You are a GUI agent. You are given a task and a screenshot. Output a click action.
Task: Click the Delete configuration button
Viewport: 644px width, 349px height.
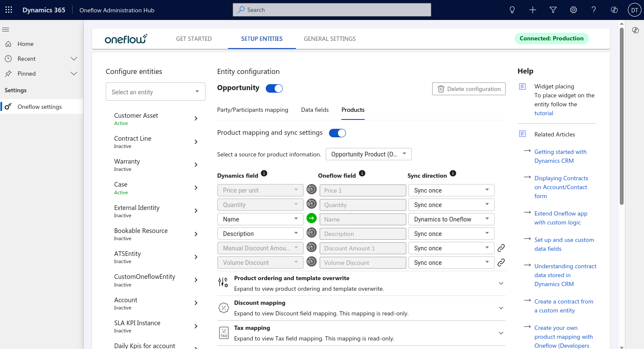pos(469,89)
